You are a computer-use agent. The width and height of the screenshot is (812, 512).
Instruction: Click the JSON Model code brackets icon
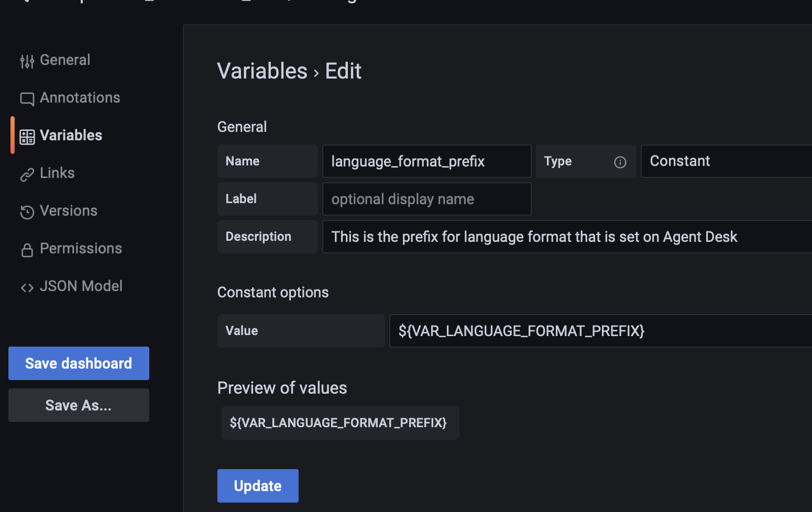pos(27,287)
